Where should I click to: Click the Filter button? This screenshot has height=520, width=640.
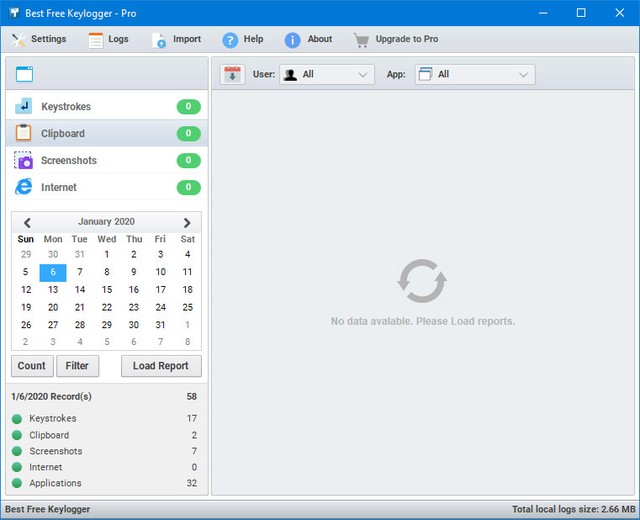coord(77,366)
